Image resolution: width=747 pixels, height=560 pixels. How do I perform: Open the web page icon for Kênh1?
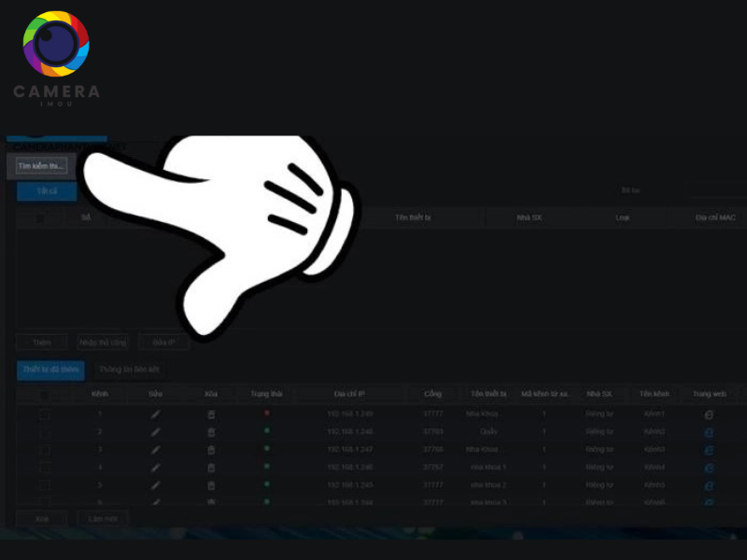[709, 413]
